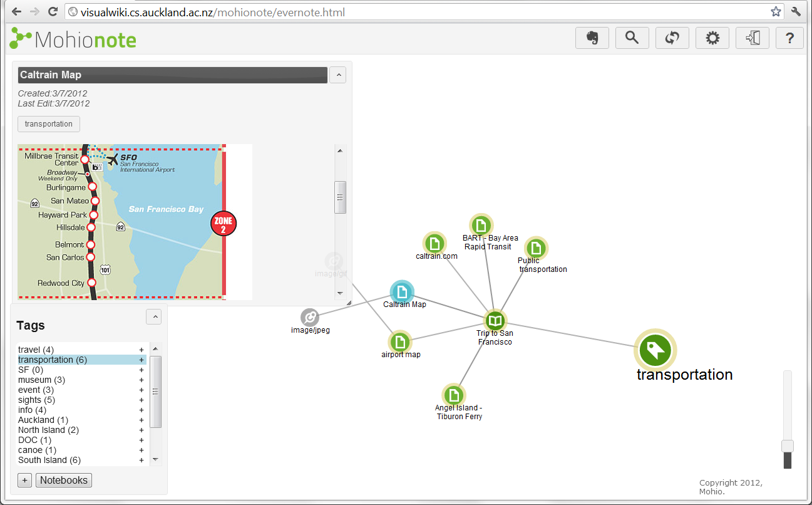Click the browser back arrow
This screenshot has width=812, height=505.
[x=16, y=12]
